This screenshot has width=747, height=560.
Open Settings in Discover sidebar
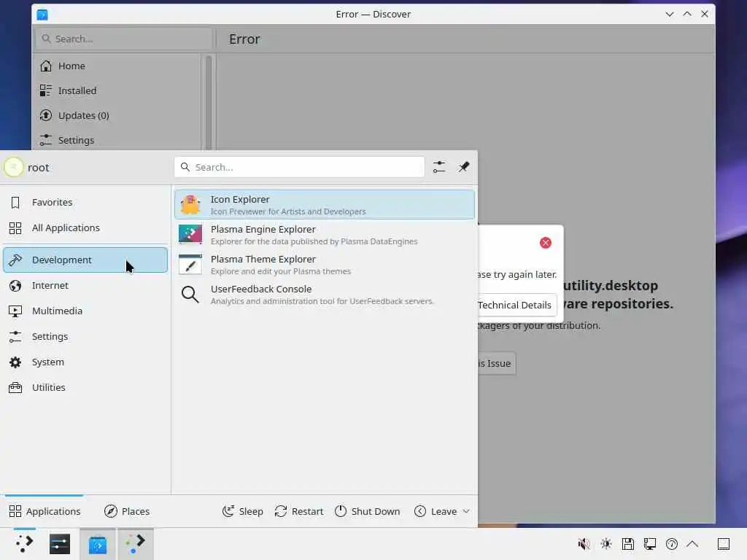click(118, 141)
